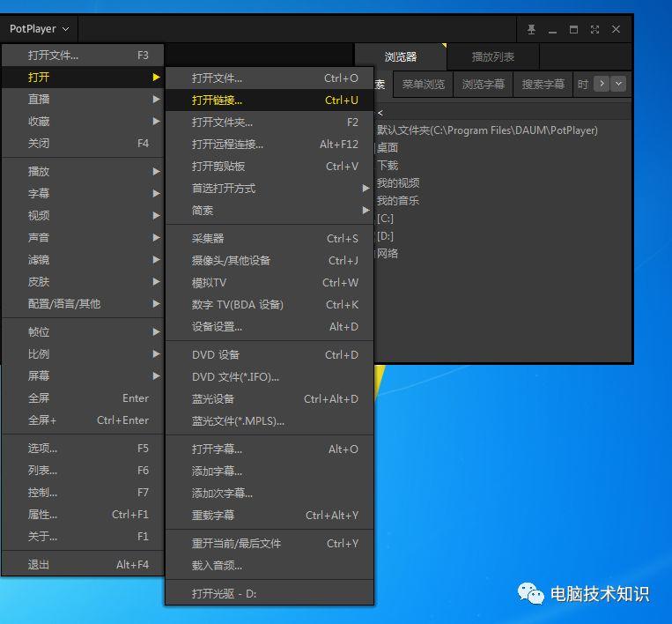Toggle PotPlayer fullscreen mode icon
672x624 pixels.
pos(594,29)
